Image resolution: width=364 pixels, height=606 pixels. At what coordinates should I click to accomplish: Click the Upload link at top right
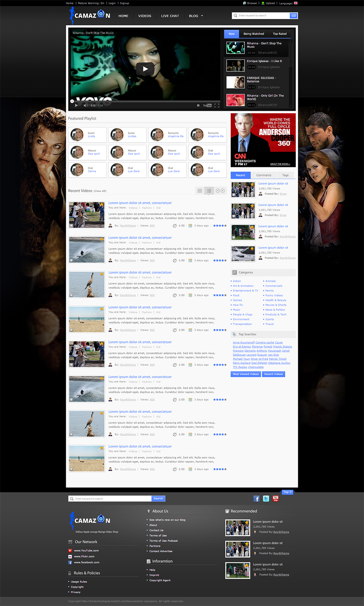(268, 3)
